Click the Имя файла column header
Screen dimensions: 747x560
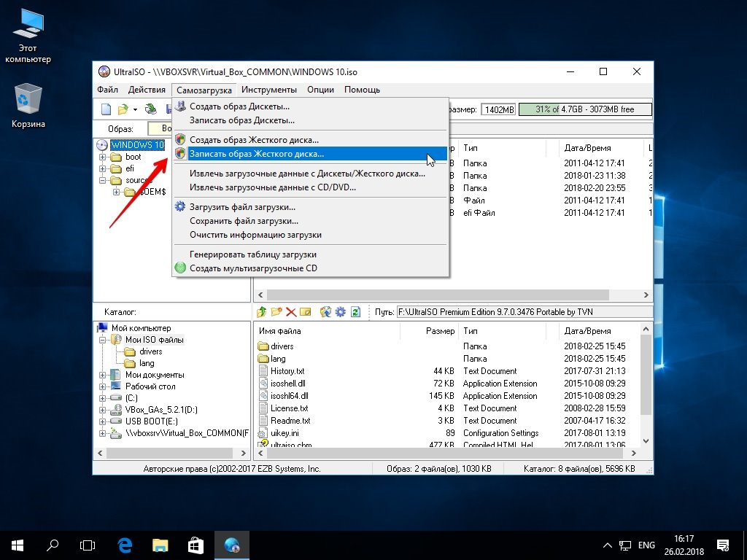click(x=328, y=331)
